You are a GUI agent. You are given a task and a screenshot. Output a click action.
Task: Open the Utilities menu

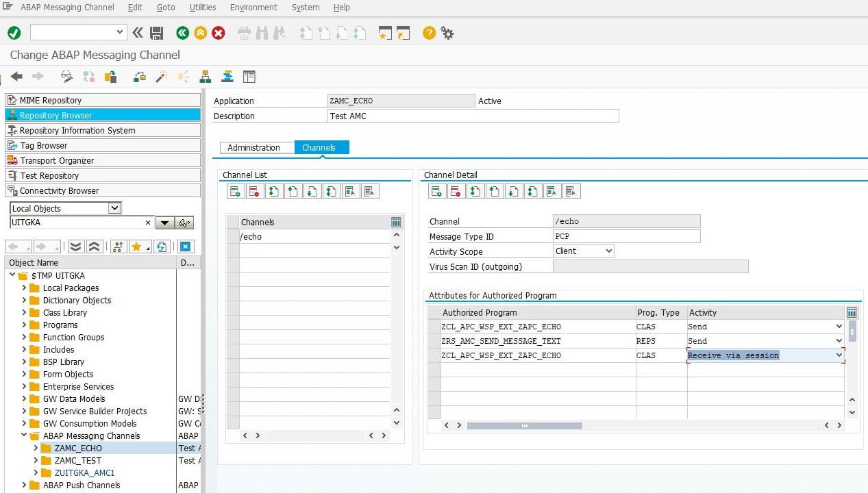[x=203, y=8]
